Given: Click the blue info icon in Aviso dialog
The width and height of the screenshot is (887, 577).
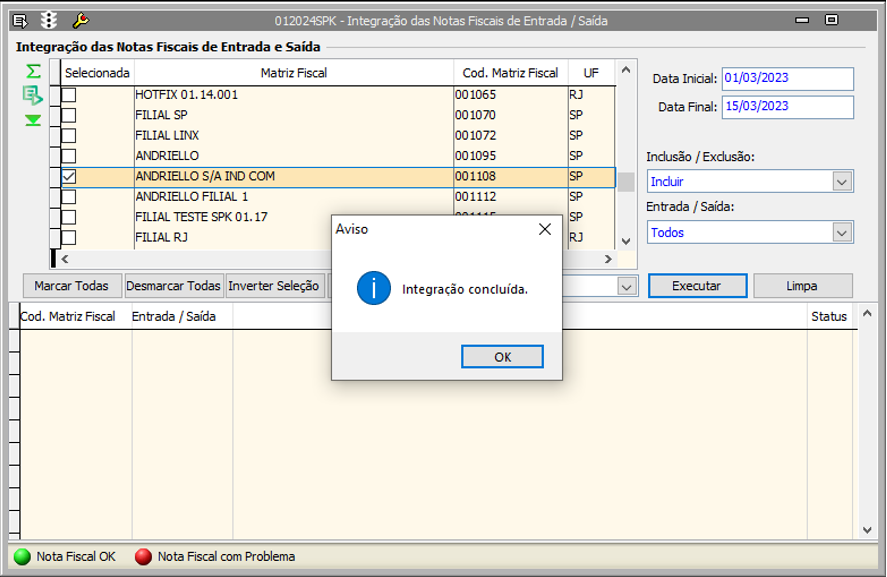Looking at the screenshot, I should (374, 289).
